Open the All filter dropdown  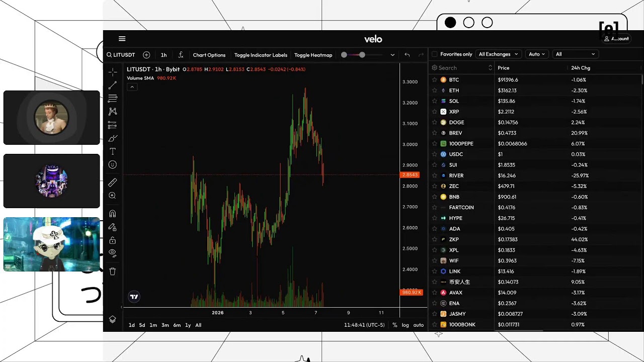pos(576,54)
